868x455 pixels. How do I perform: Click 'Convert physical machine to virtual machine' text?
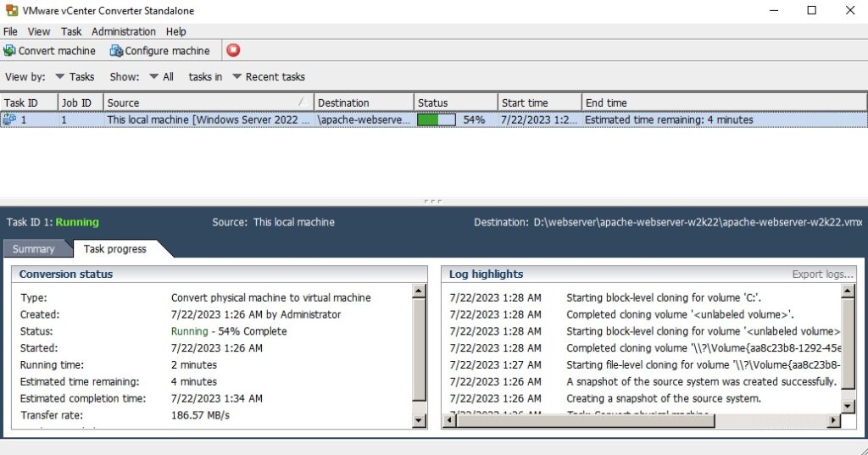270,297
